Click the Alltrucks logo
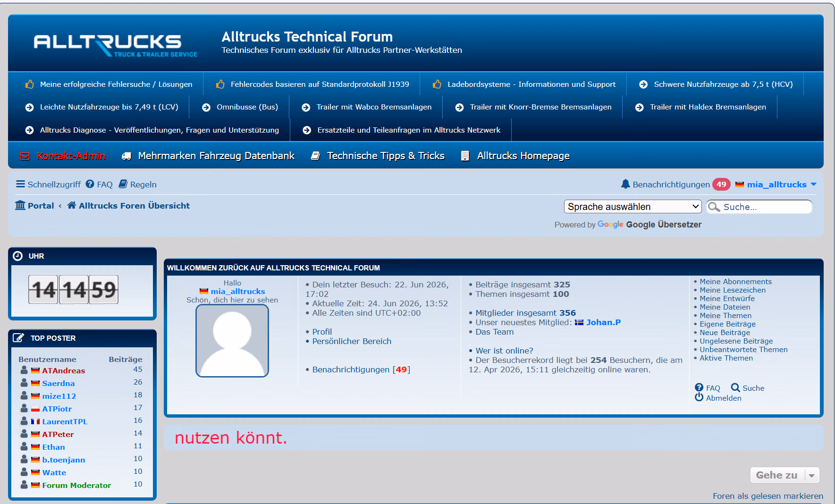 point(115,45)
